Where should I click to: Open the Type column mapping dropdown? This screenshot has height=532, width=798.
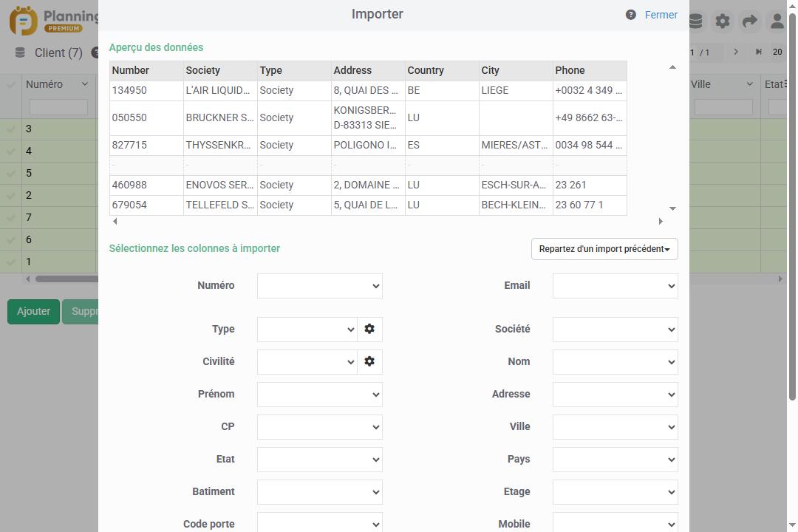tap(307, 330)
